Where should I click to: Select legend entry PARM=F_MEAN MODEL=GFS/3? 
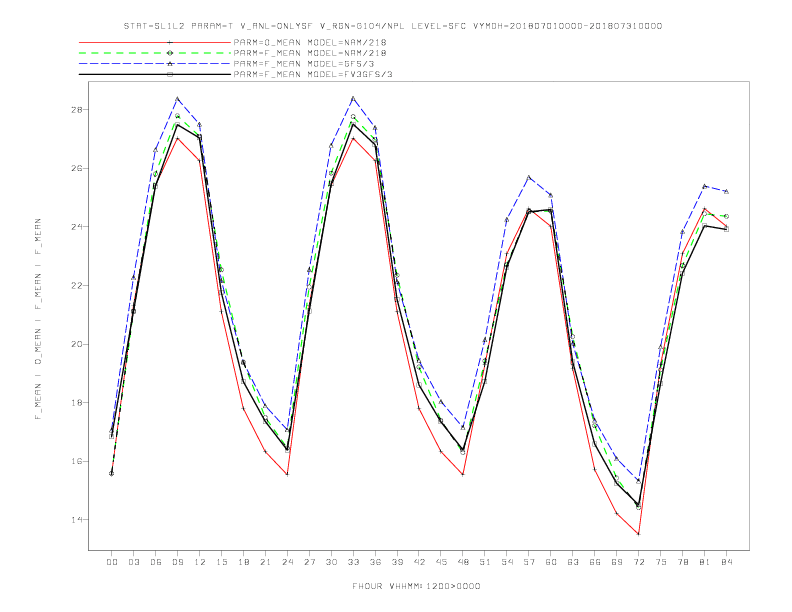click(x=304, y=64)
